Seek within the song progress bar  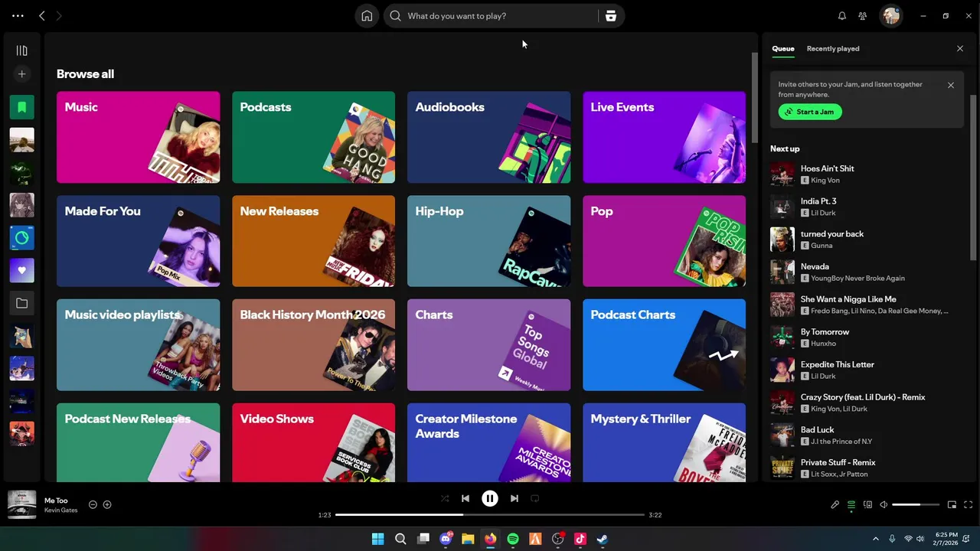coord(490,515)
